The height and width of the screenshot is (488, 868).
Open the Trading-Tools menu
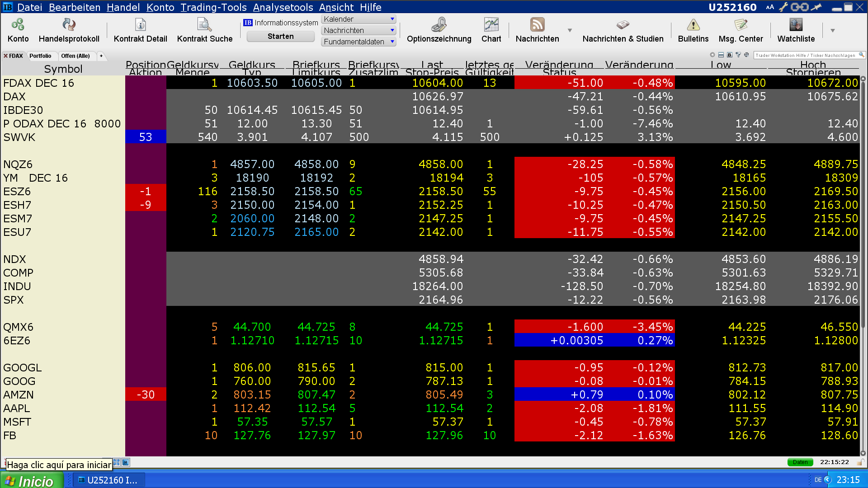pos(213,7)
